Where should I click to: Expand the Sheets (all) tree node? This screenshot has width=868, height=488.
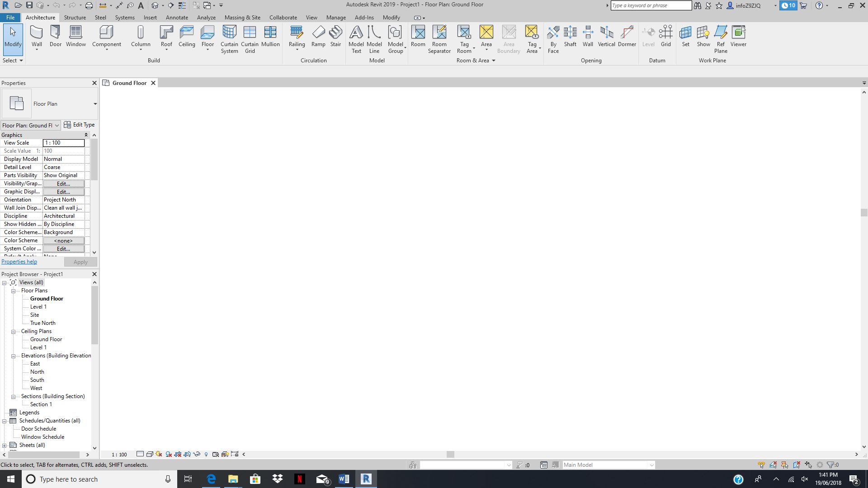(x=4, y=445)
